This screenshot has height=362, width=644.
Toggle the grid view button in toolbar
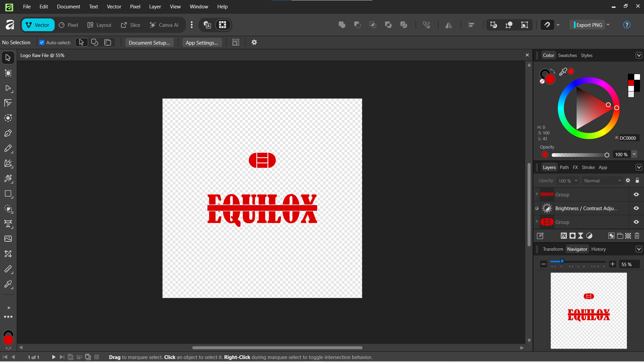click(x=223, y=25)
